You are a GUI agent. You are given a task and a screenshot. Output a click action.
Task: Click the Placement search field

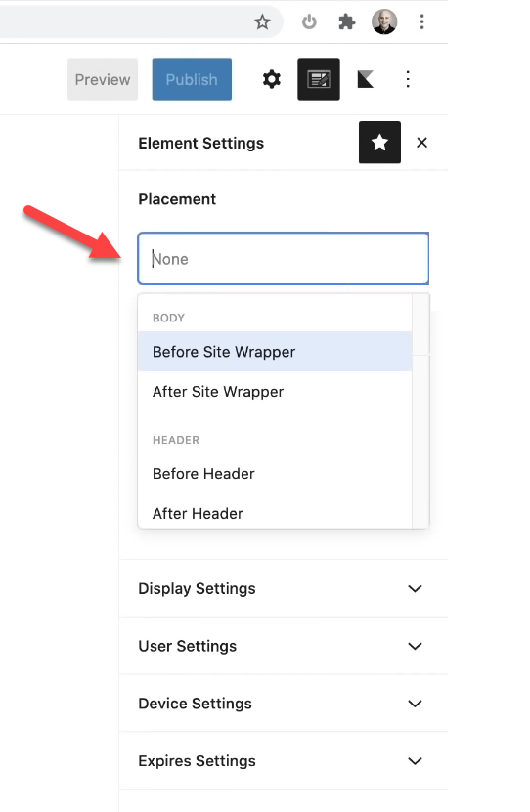tap(284, 258)
